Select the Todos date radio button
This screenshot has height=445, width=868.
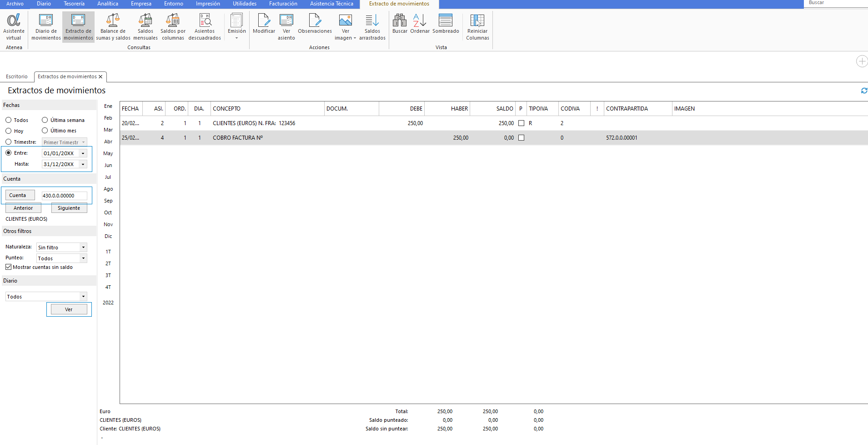coord(8,120)
